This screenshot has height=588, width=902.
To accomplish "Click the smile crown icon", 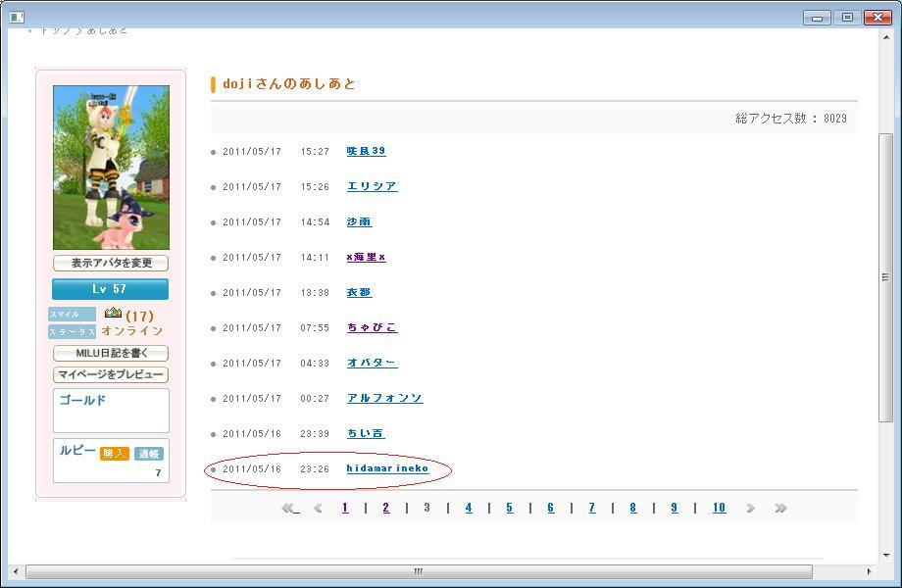I will 113,314.
